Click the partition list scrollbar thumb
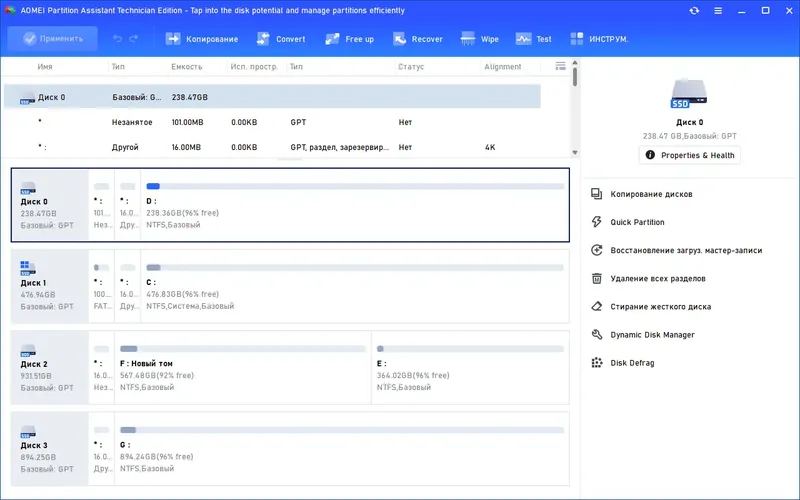800x500 pixels. 575,77
